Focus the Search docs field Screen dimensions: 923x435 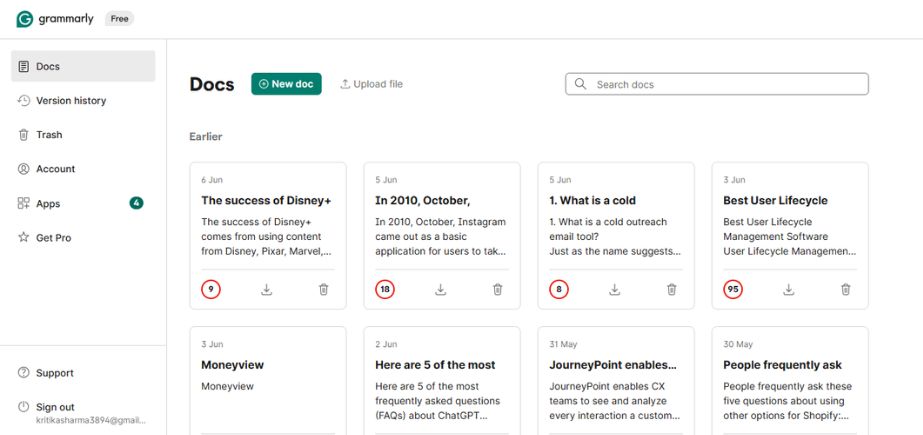click(716, 84)
